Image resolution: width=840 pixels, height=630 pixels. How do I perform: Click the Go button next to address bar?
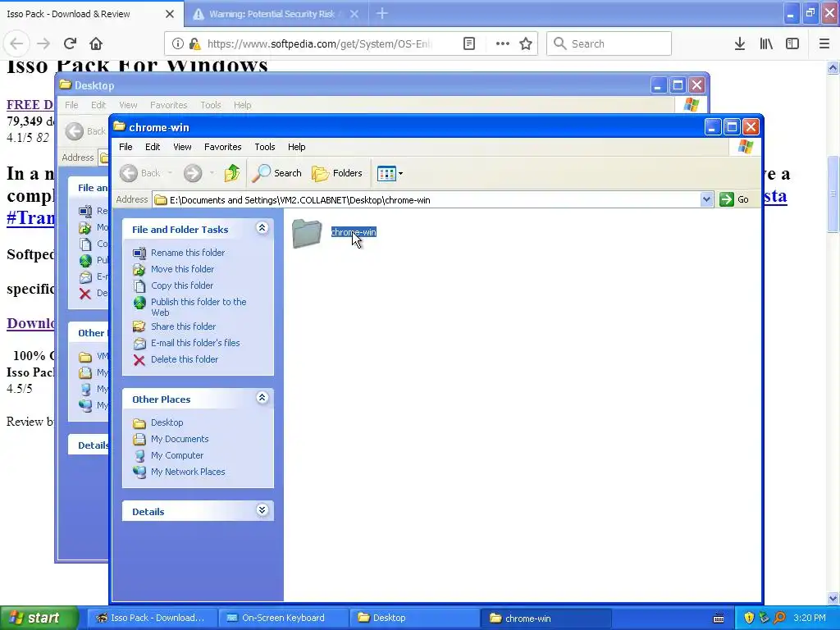[x=734, y=200]
